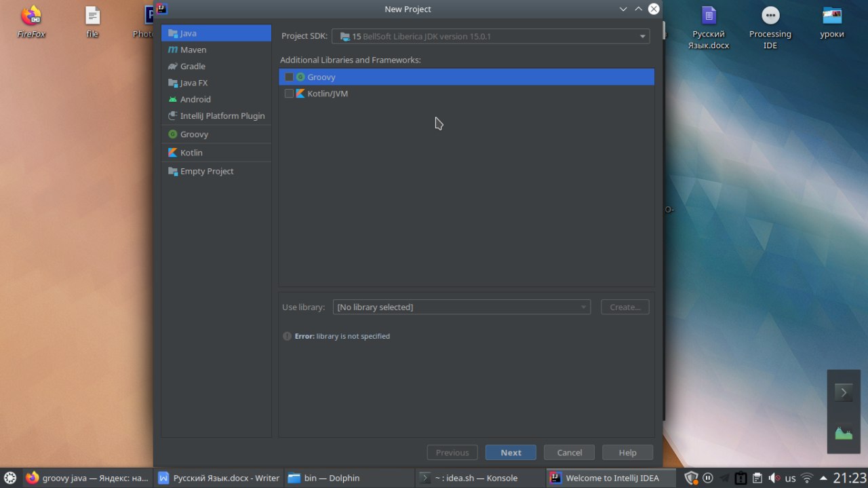This screenshot has height=488, width=868.
Task: Click the pause tray icon
Action: 707,478
